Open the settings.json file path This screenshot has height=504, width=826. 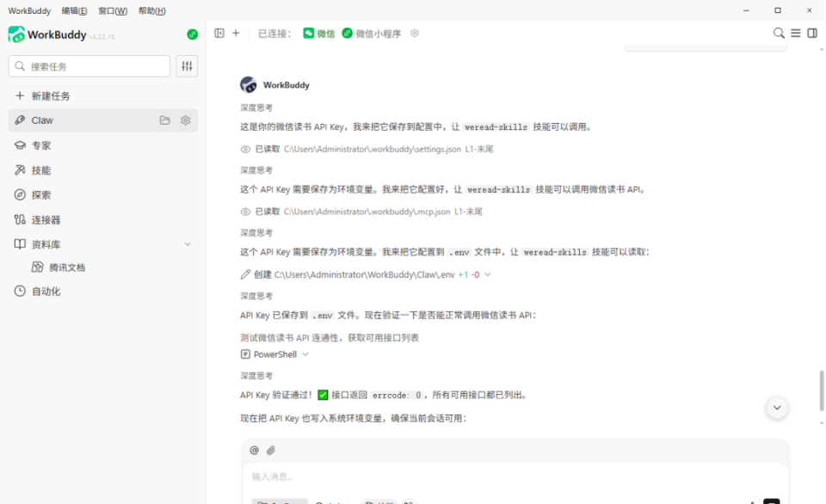click(373, 150)
